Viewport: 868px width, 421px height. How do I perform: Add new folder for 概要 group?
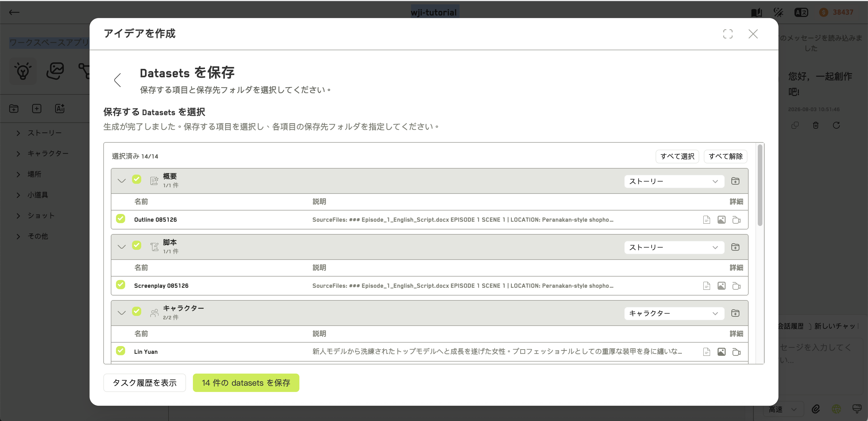coord(735,181)
